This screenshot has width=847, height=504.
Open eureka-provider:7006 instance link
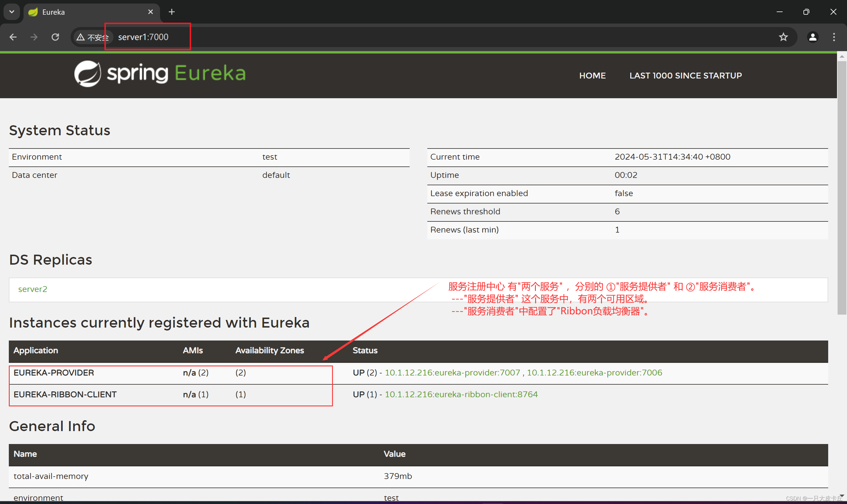click(594, 373)
